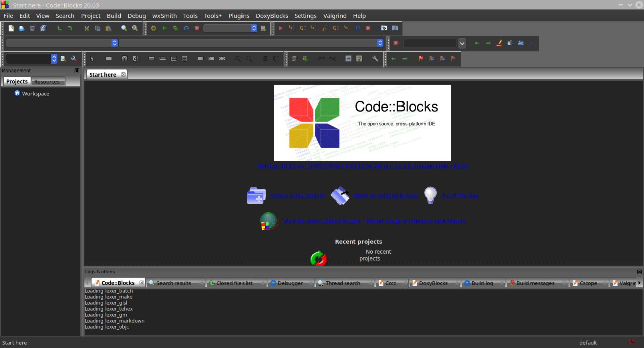Click the release version link
644x348 pixels.
coord(363,166)
